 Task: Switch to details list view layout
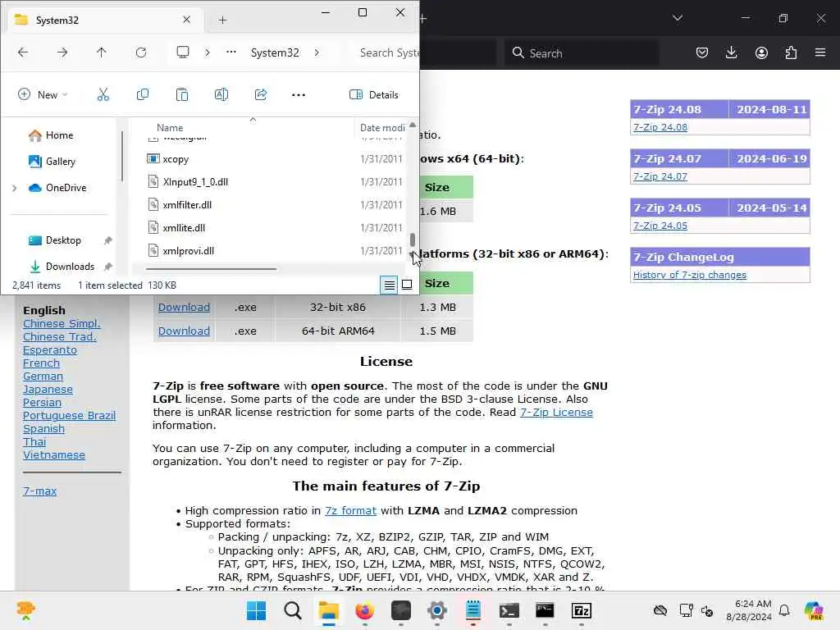pyautogui.click(x=389, y=285)
